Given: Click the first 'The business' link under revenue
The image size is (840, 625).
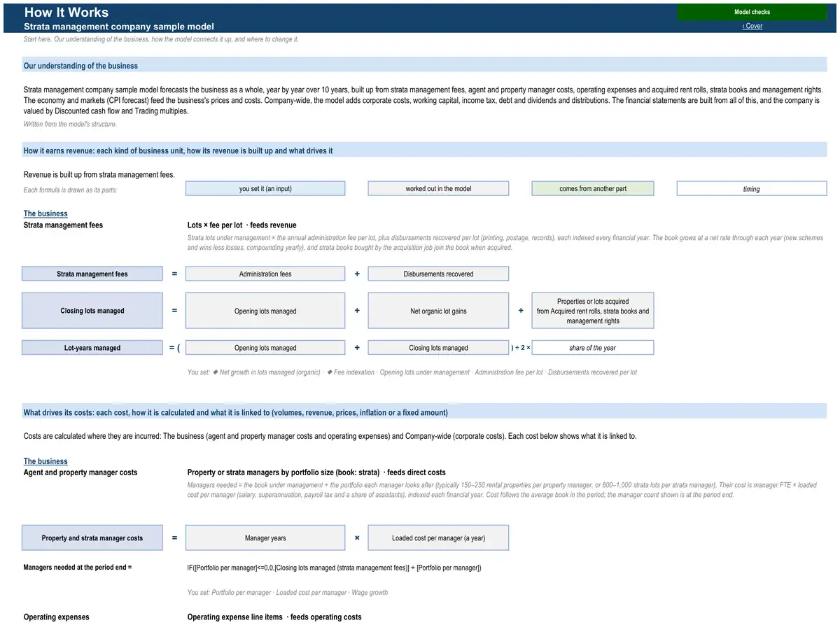Looking at the screenshot, I should (45, 213).
